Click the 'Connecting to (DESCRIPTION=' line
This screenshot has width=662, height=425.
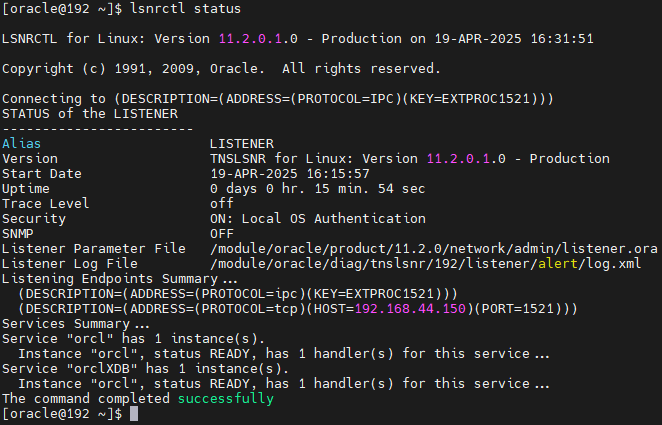point(278,99)
